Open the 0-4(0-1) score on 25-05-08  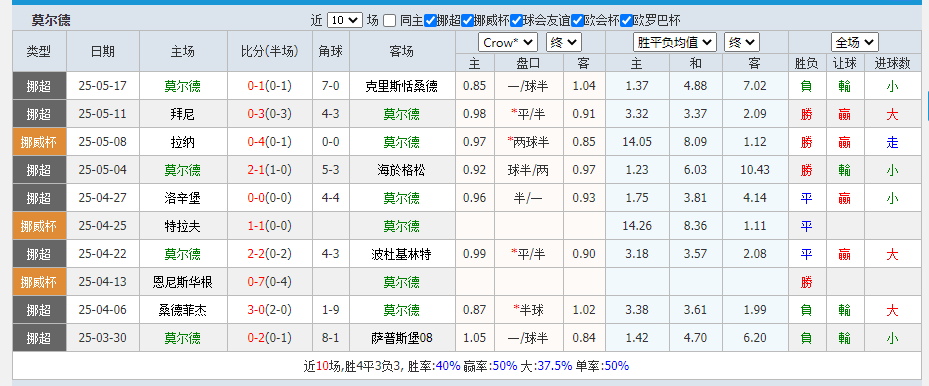pyautogui.click(x=270, y=142)
